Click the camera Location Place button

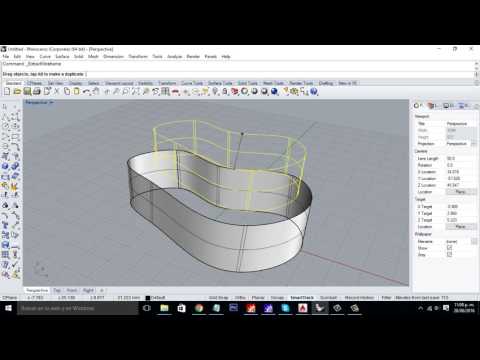pos(461,192)
